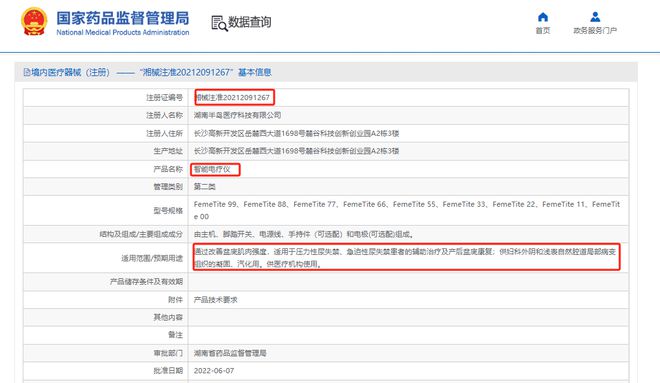Select the 第二类 category value
The height and width of the screenshot is (383, 660).
[x=205, y=187]
